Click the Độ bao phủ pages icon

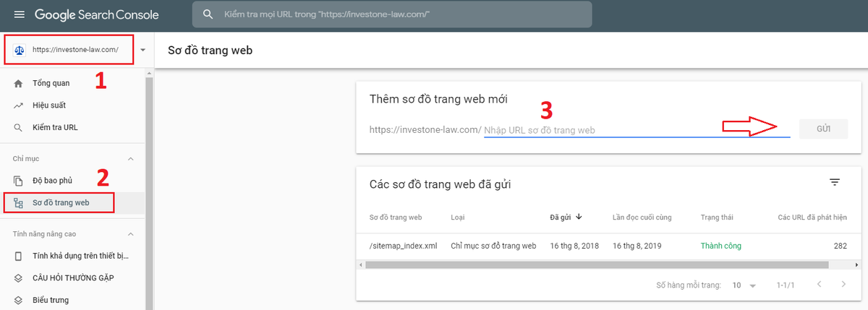(x=19, y=181)
